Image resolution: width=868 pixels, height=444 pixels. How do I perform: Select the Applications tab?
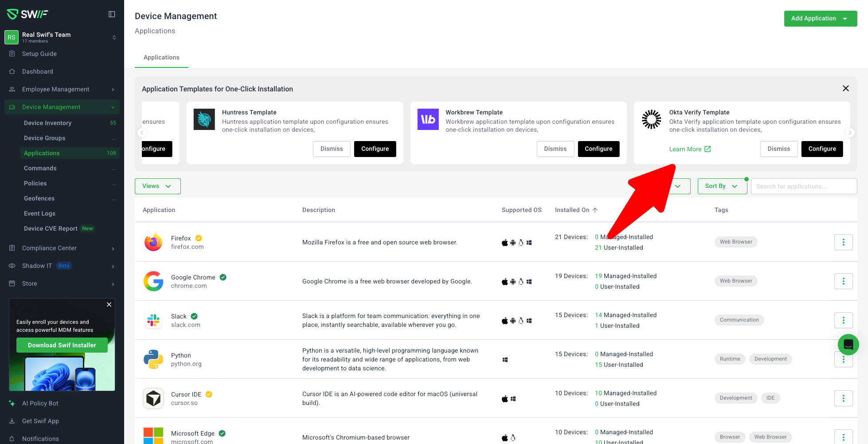tap(161, 57)
